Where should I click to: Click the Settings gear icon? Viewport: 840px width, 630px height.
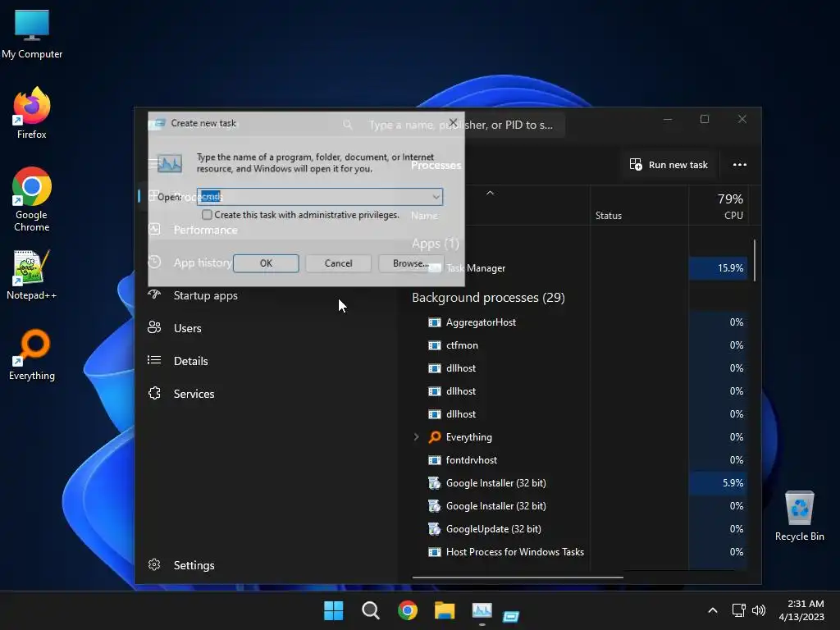[154, 564]
